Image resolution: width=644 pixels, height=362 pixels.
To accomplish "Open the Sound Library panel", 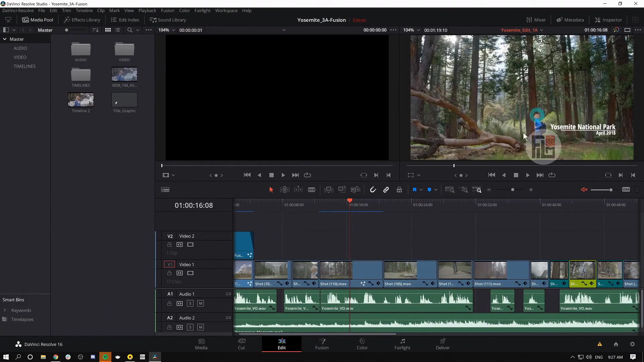I will click(168, 20).
